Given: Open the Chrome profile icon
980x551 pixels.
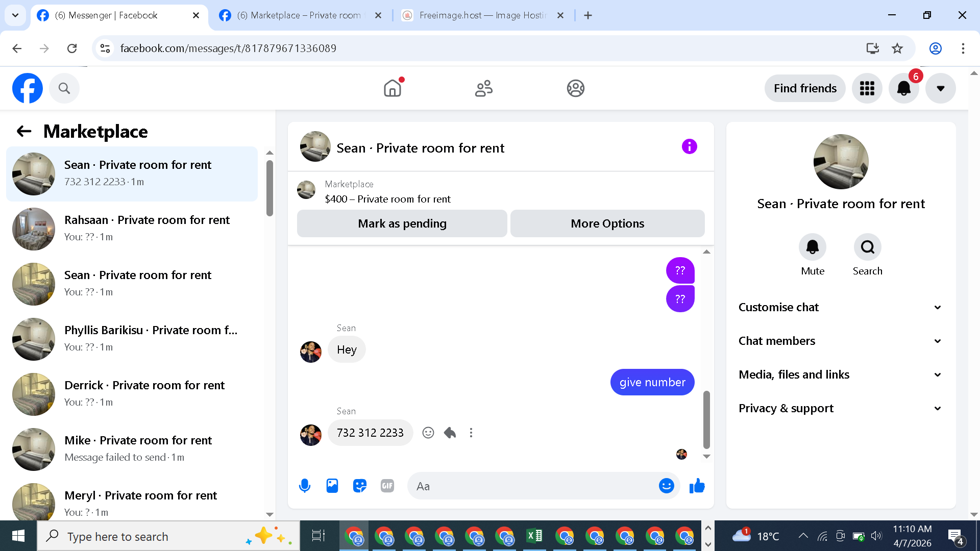Looking at the screenshot, I should [x=936, y=48].
